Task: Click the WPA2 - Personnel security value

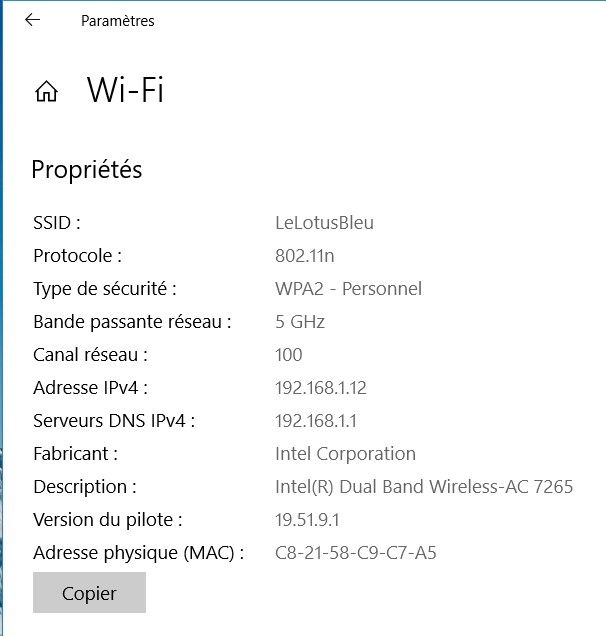Action: click(348, 288)
